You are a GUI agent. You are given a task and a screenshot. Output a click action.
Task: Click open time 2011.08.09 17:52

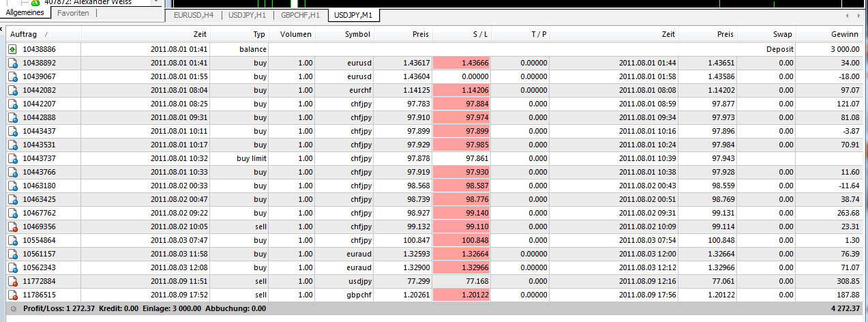coord(179,295)
